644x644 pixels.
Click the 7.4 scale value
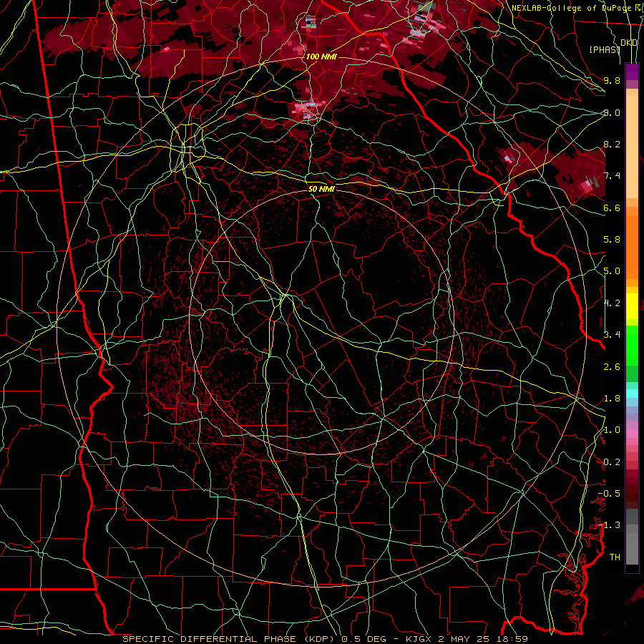point(612,176)
